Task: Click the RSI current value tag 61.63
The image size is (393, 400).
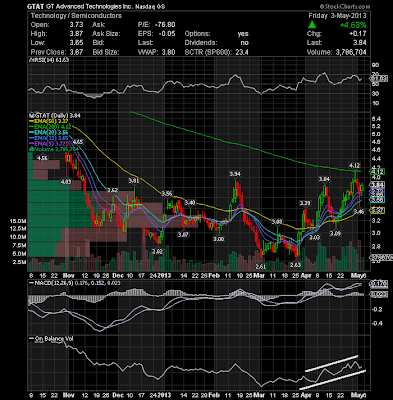Action: (x=379, y=79)
